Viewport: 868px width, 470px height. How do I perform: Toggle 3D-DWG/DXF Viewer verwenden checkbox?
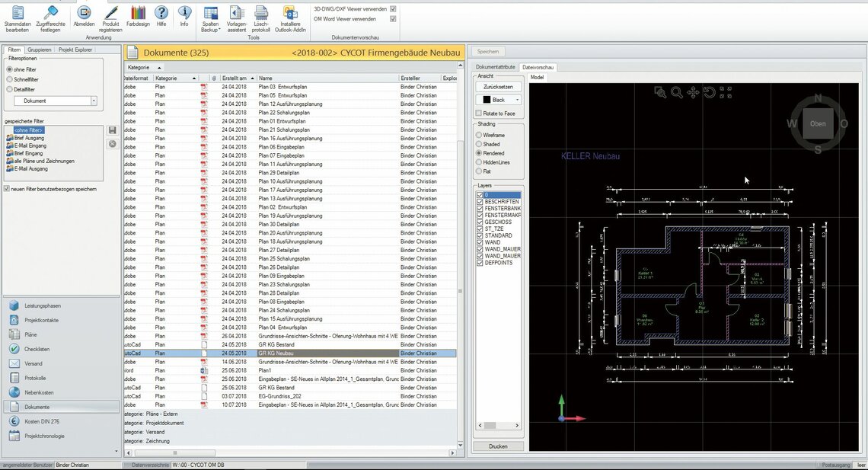393,9
